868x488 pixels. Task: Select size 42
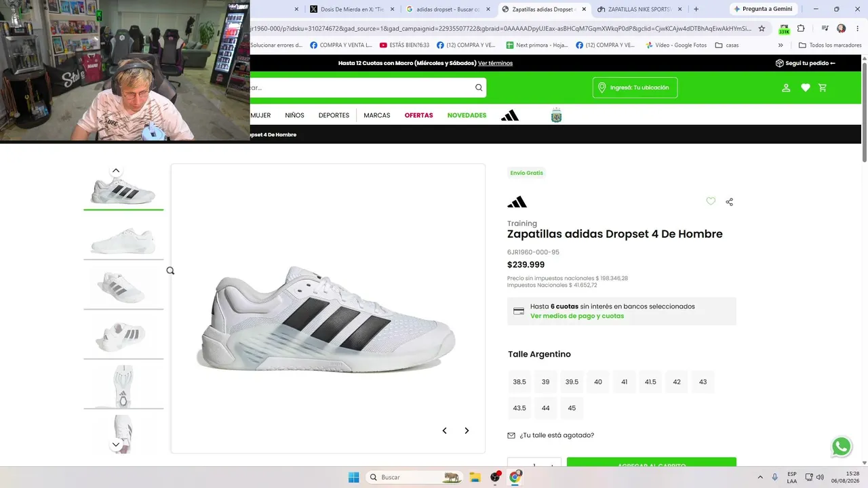[x=677, y=382]
